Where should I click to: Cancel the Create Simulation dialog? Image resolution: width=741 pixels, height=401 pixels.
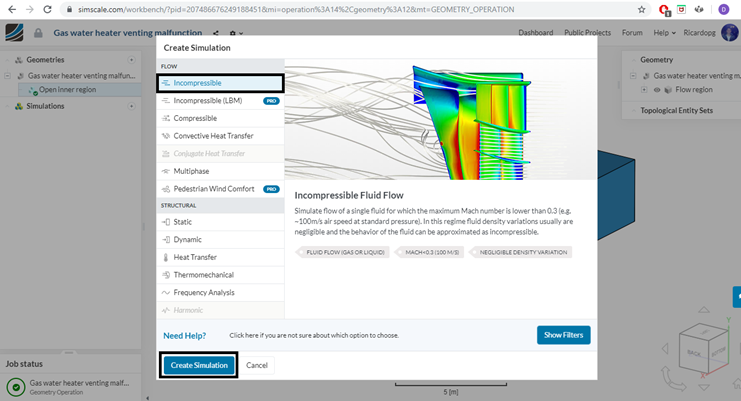pos(257,365)
